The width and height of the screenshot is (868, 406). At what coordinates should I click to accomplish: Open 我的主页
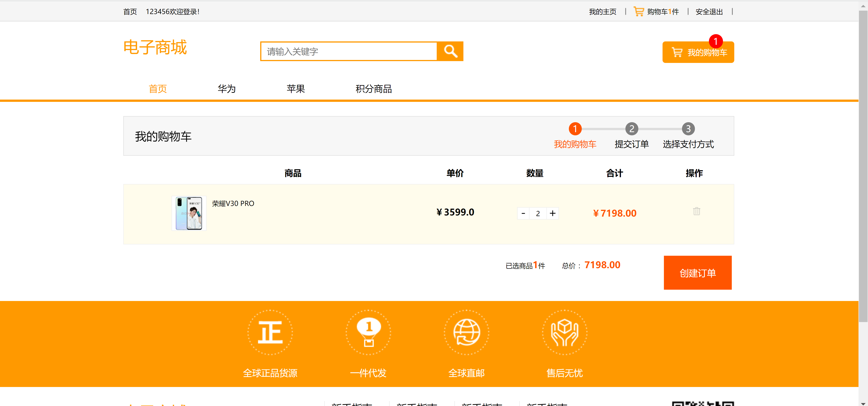click(603, 11)
